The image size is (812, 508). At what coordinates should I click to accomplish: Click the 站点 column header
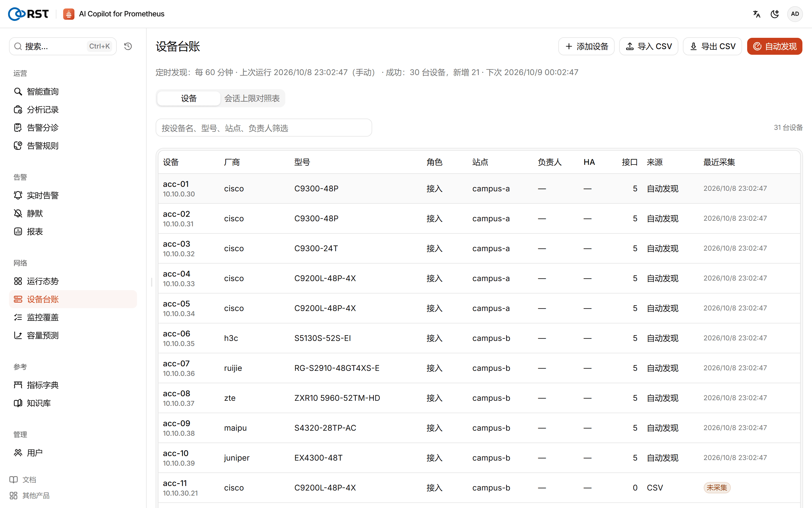click(x=480, y=162)
